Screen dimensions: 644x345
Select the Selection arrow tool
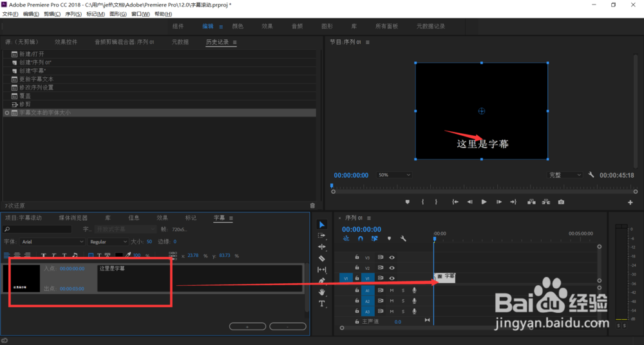click(x=321, y=225)
